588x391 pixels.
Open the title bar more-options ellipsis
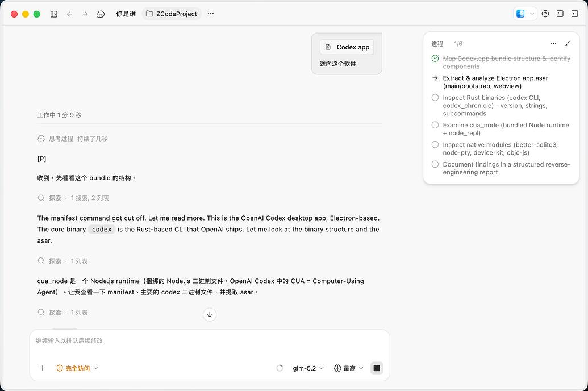211,14
